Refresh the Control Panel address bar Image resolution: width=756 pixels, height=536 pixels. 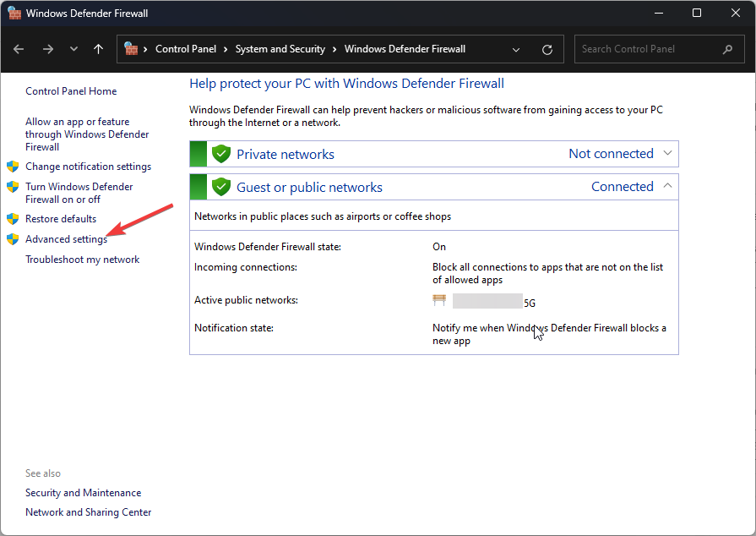coord(547,49)
